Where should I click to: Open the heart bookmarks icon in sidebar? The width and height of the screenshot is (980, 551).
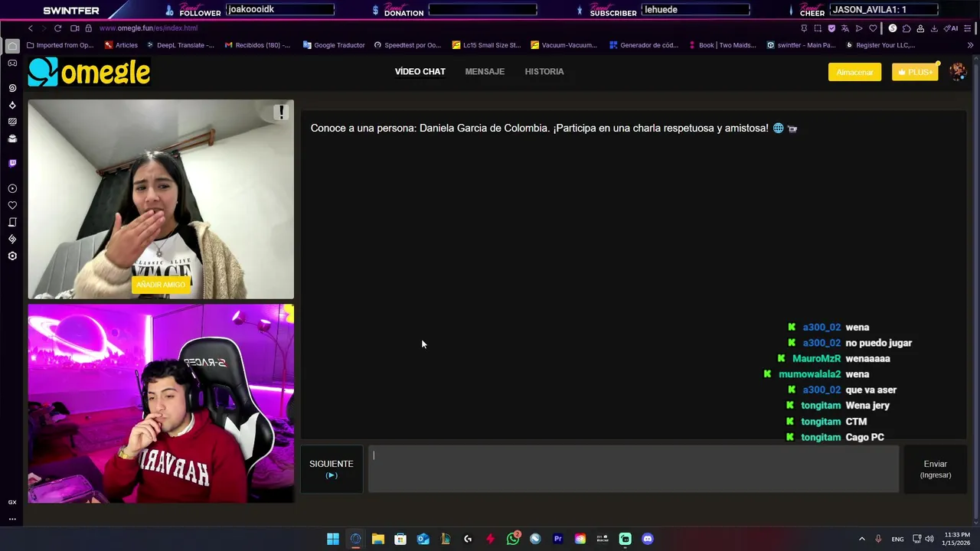[12, 205]
